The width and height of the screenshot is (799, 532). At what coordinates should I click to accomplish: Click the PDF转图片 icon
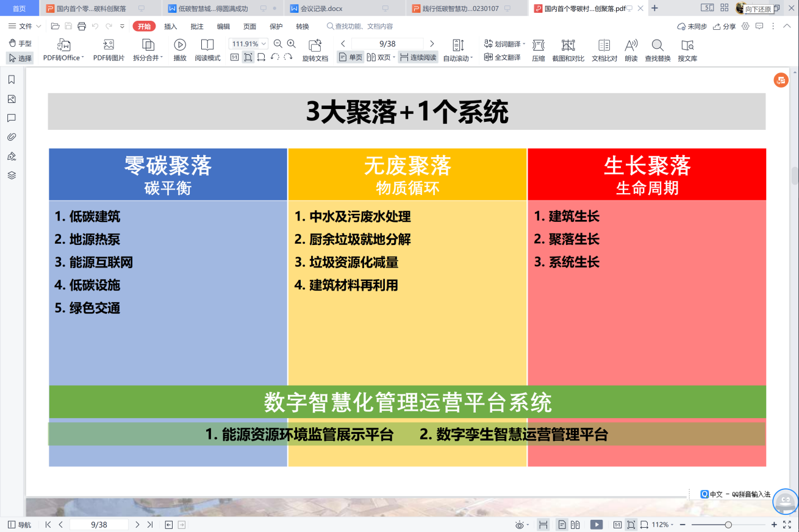(x=109, y=45)
